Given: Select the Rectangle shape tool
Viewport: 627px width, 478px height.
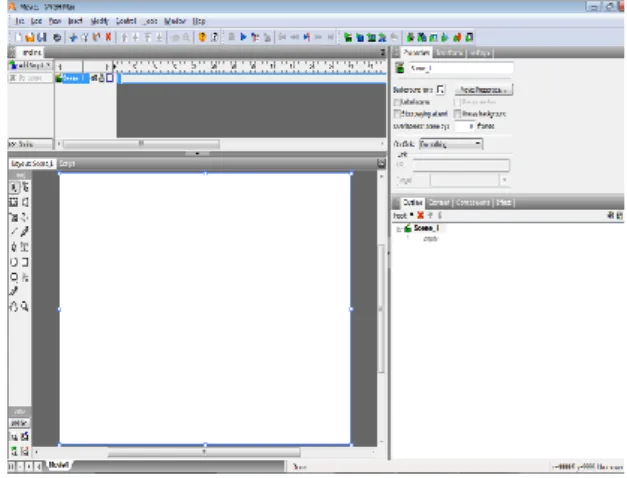Looking at the screenshot, I should [25, 262].
